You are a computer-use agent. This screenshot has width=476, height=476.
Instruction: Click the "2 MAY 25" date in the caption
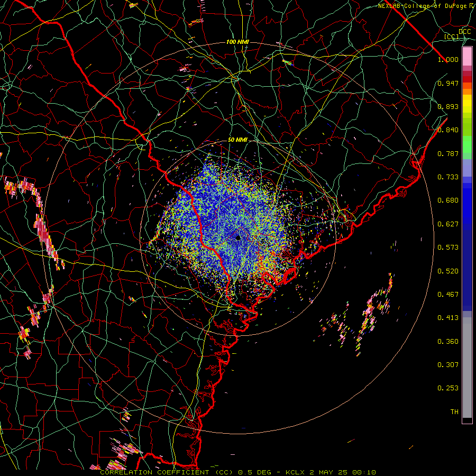[x=328, y=472]
